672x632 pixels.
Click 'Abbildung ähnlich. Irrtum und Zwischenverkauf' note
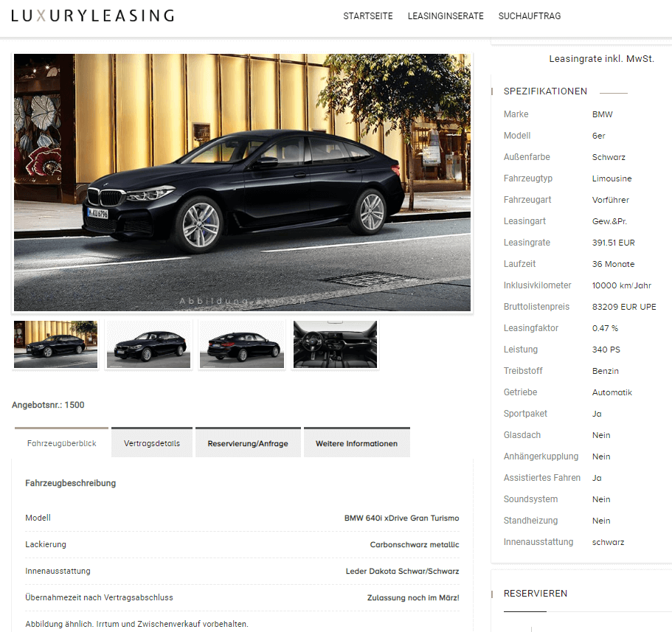(136, 624)
